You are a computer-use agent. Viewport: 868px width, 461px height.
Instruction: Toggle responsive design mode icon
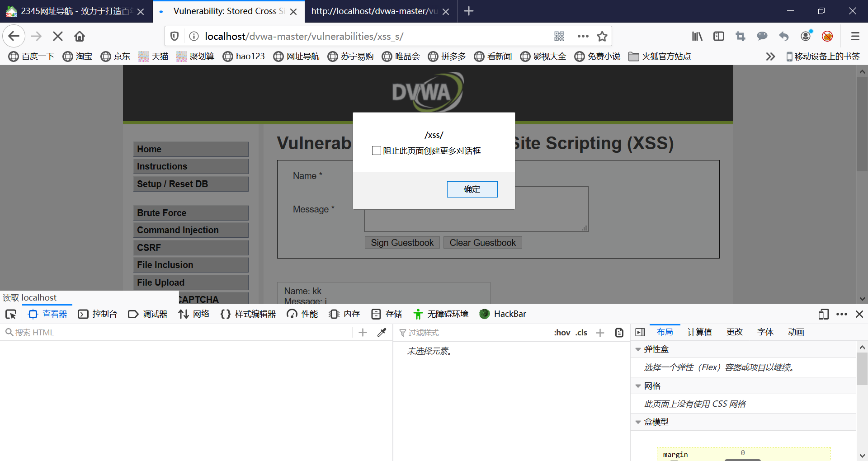pyautogui.click(x=823, y=314)
